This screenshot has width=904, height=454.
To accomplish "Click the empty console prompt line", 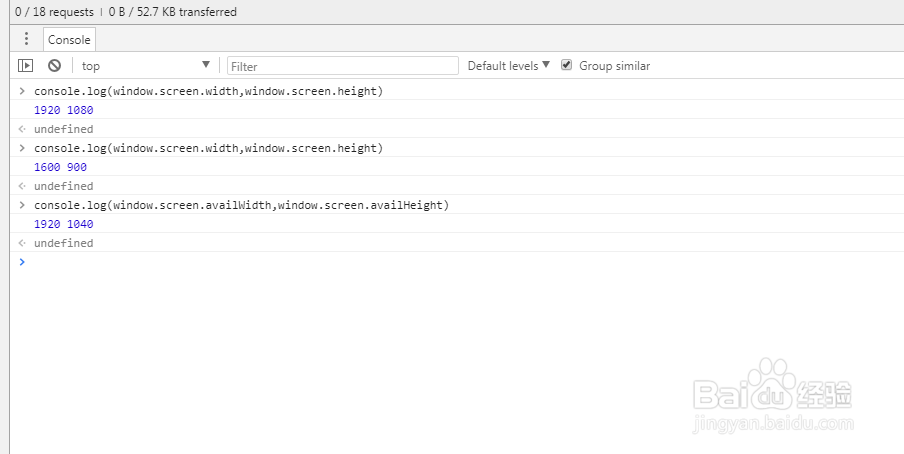I will [x=457, y=262].
